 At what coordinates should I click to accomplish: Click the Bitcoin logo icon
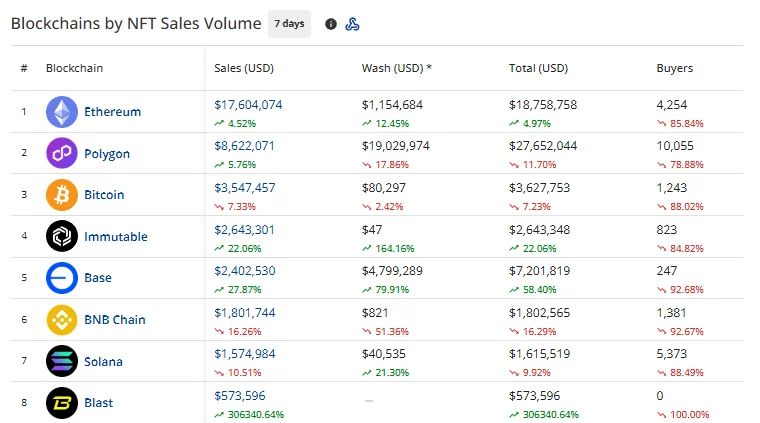62,195
